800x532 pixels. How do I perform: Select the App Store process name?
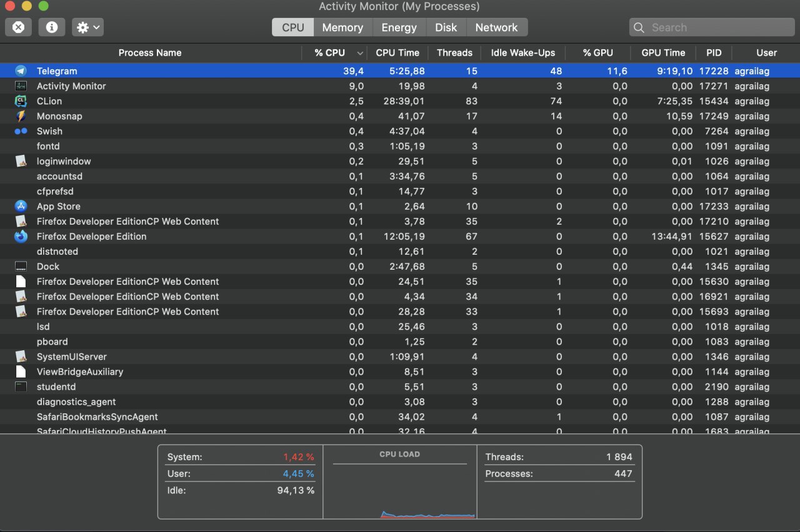point(59,206)
